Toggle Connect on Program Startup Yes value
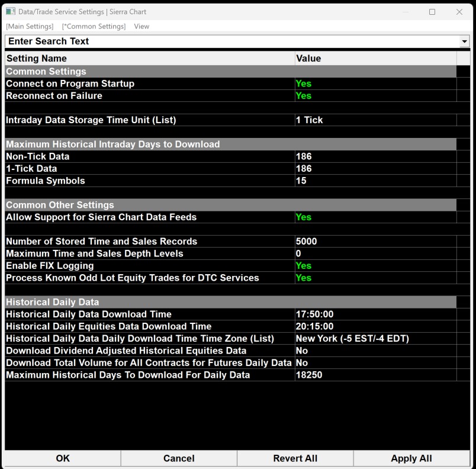476x469 pixels. (375, 83)
